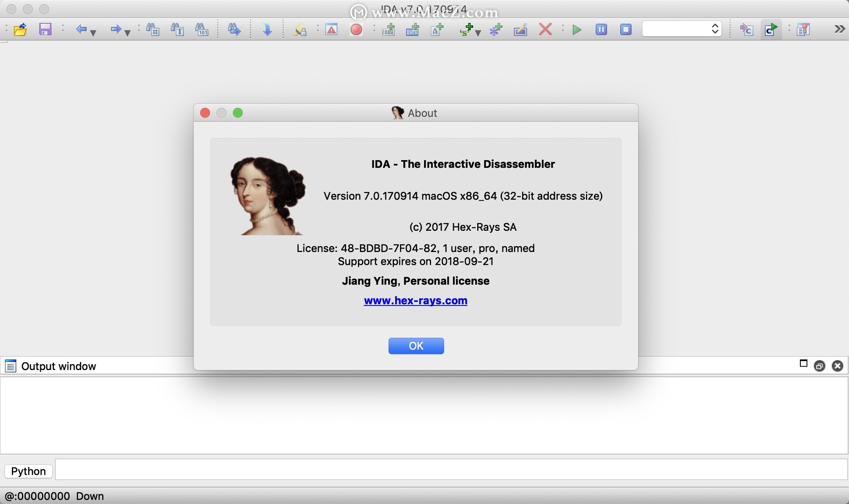The height and width of the screenshot is (504, 849).
Task: Show hidden toolbar items via double chevron
Action: (839, 29)
